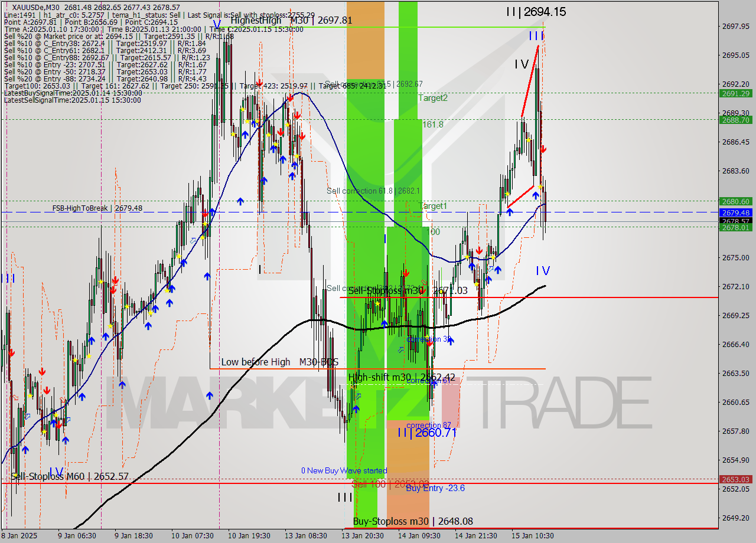
Task: Click the 2666.40 price axis value
Action: click(x=736, y=344)
